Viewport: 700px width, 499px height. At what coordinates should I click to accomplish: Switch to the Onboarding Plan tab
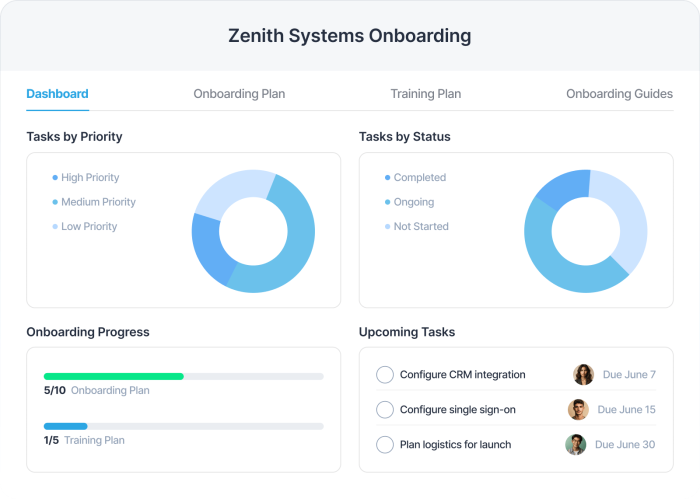pos(239,94)
